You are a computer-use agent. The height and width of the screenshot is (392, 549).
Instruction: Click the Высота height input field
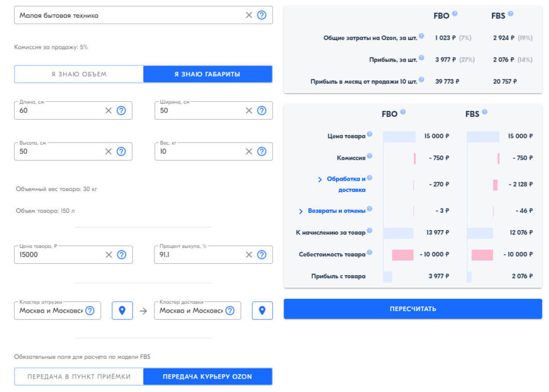click(59, 151)
